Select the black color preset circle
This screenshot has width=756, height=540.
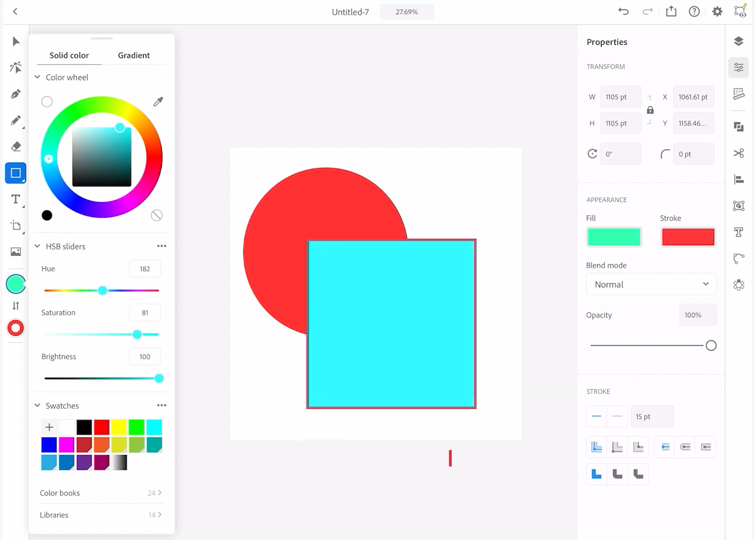(x=47, y=215)
